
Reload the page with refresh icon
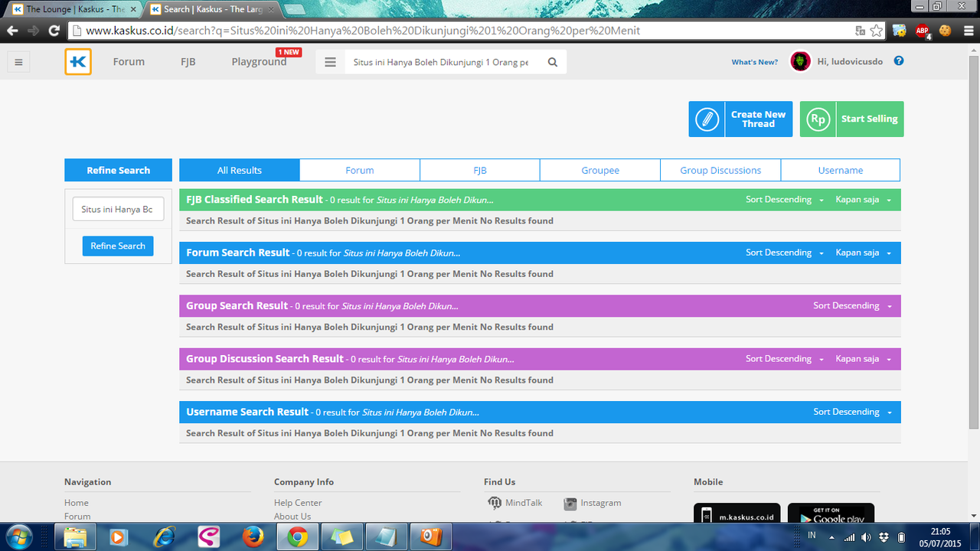coord(54,31)
